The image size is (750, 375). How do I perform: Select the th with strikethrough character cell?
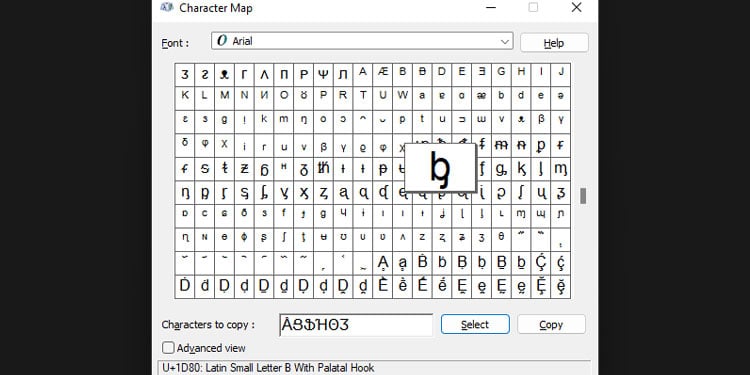click(x=323, y=169)
